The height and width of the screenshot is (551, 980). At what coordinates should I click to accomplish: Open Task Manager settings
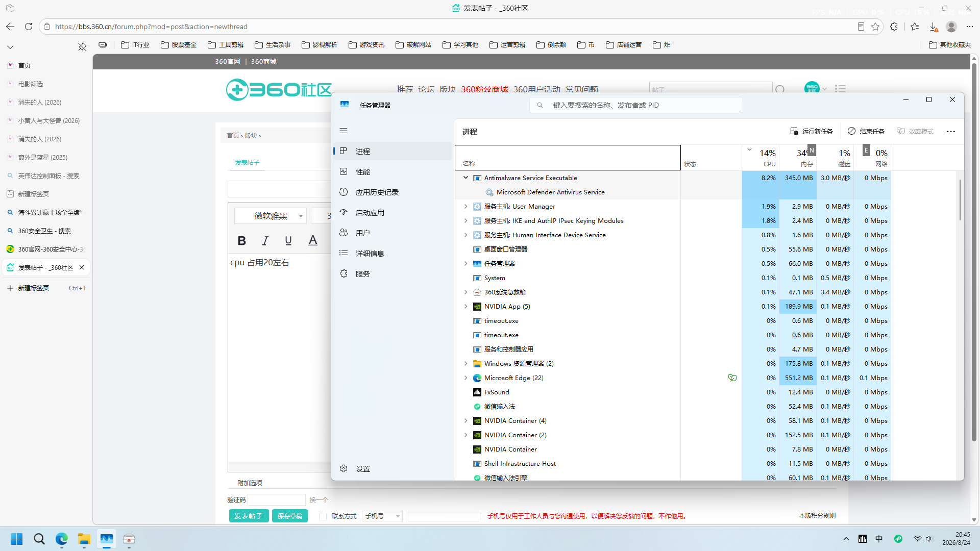tap(393, 469)
